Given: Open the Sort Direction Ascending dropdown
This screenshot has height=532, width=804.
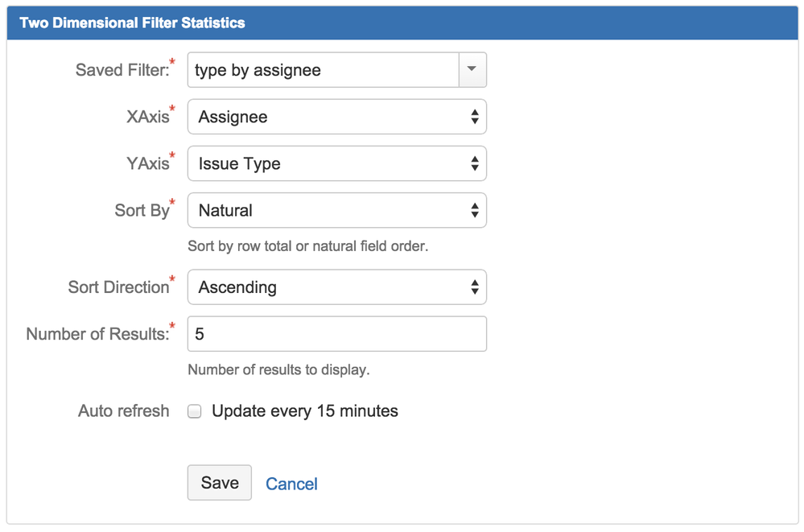Looking at the screenshot, I should 336,287.
